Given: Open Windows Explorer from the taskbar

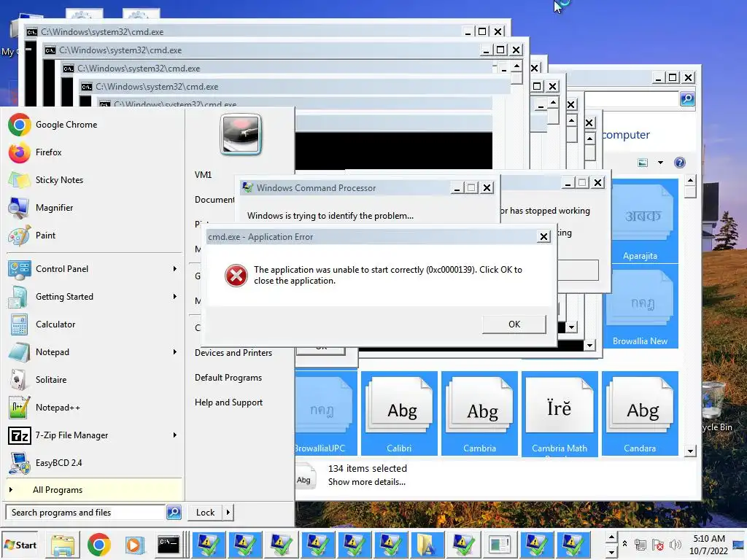Looking at the screenshot, I should [63, 545].
